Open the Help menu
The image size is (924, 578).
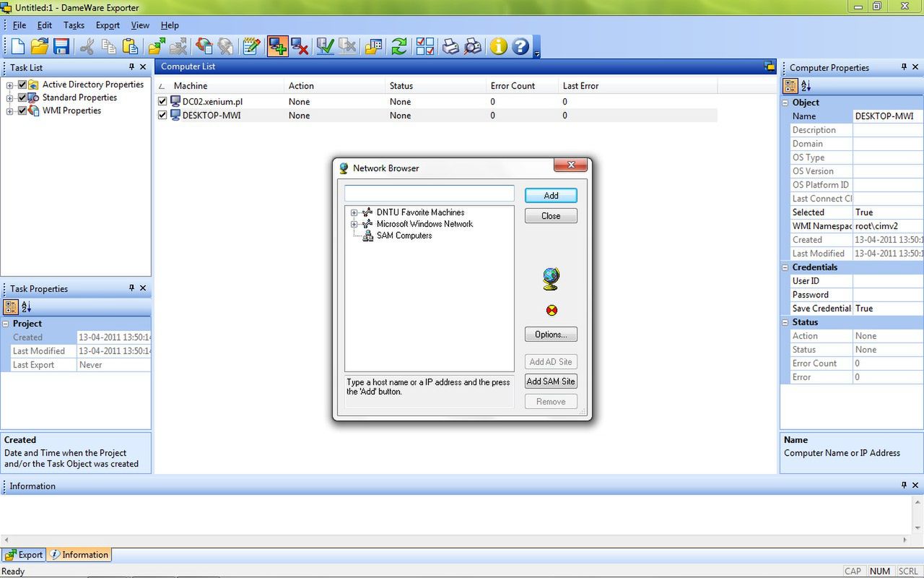[x=170, y=25]
